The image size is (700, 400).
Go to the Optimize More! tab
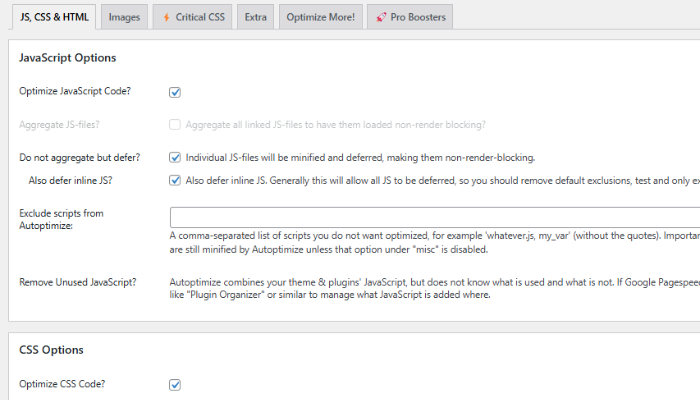point(320,18)
